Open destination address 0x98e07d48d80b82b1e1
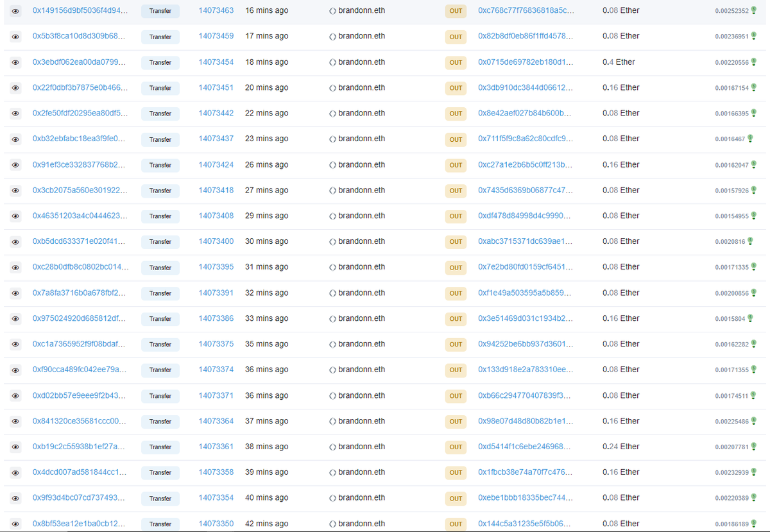This screenshot has height=532, width=770. [525, 421]
